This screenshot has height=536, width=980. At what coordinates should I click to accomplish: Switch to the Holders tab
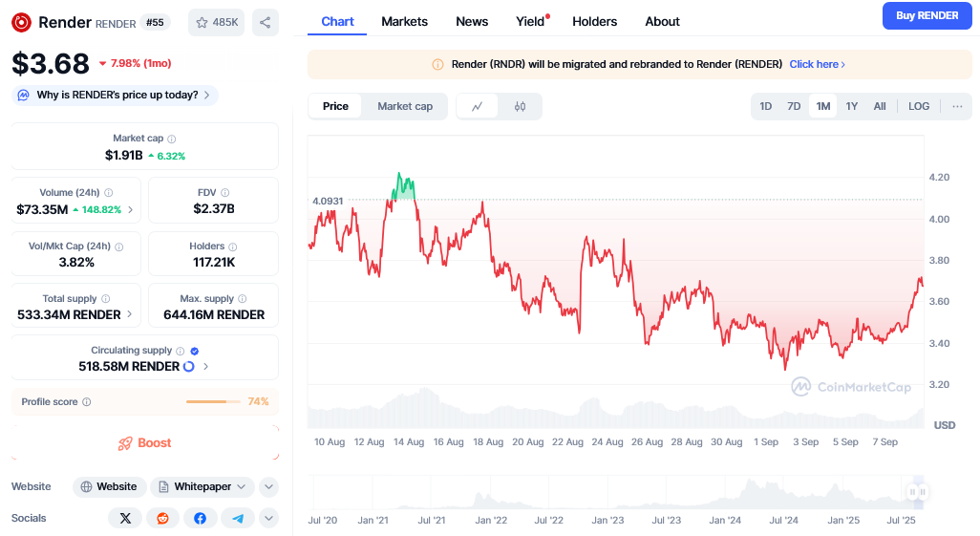tap(594, 21)
